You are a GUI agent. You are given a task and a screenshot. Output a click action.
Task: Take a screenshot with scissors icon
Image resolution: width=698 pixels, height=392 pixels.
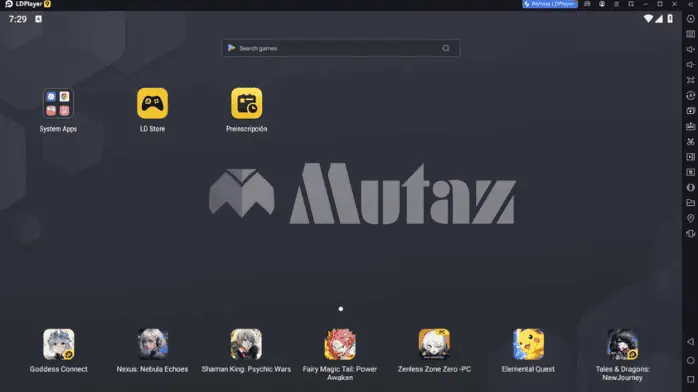point(690,141)
